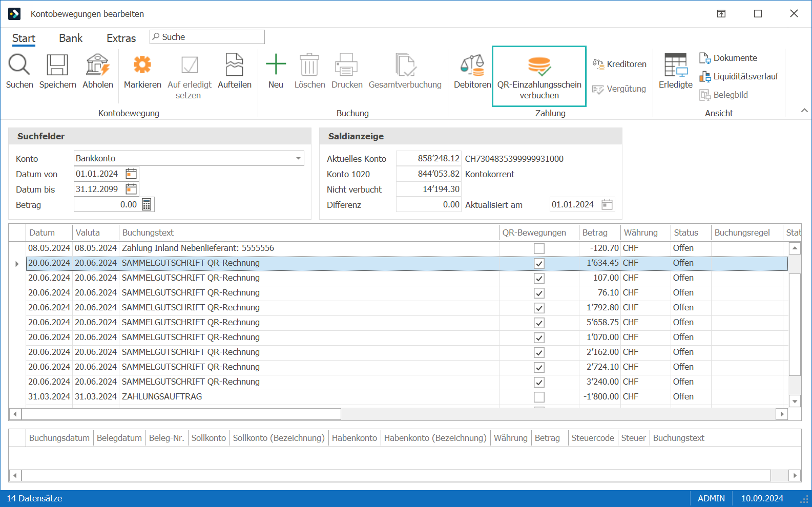Click ADMIN in the status bar
This screenshot has height=507, width=812.
711,499
